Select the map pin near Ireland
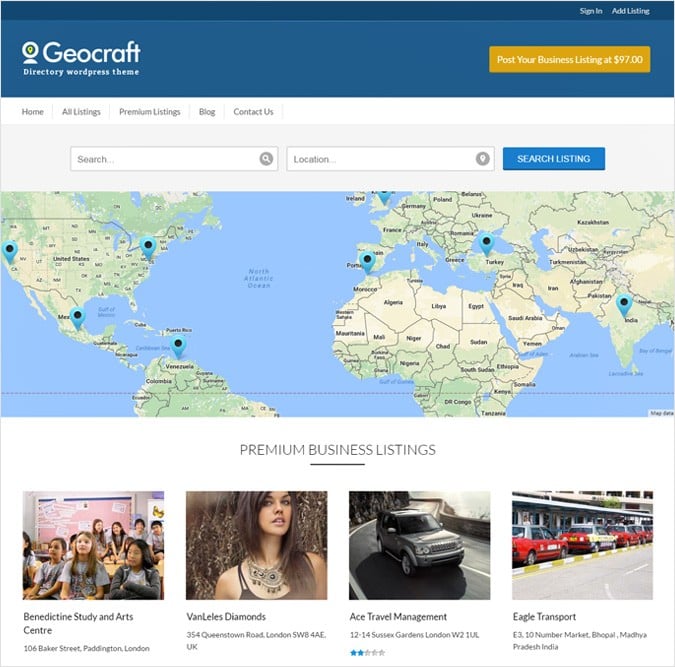 pos(384,197)
